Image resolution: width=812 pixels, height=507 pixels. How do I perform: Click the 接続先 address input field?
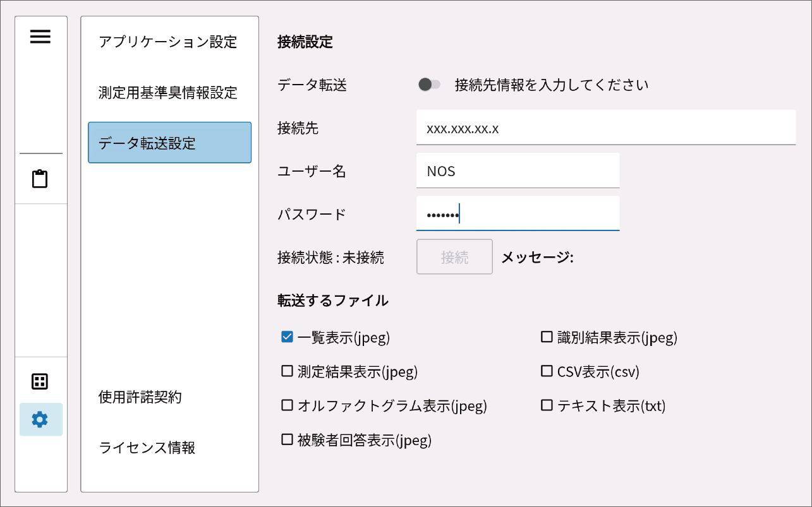[605, 128]
